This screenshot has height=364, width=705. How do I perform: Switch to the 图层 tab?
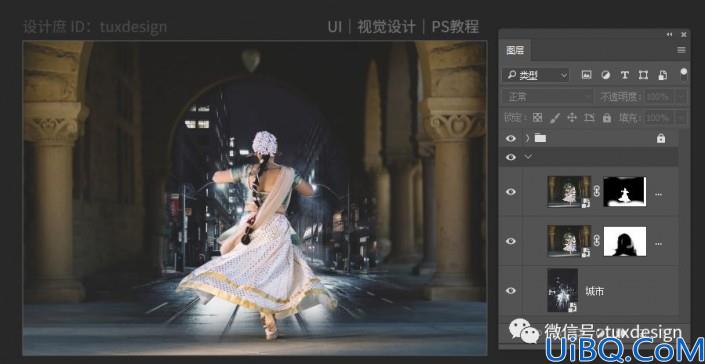[515, 50]
